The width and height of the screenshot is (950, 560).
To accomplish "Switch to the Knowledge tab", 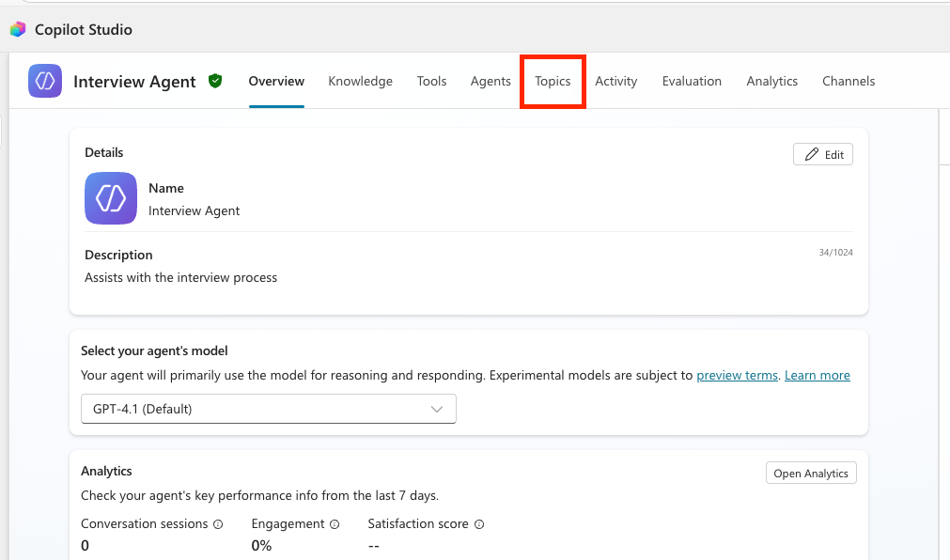I will point(360,82).
